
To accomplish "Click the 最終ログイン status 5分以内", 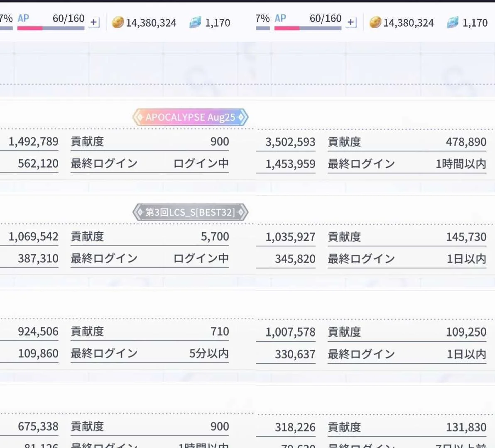I will [x=209, y=353].
